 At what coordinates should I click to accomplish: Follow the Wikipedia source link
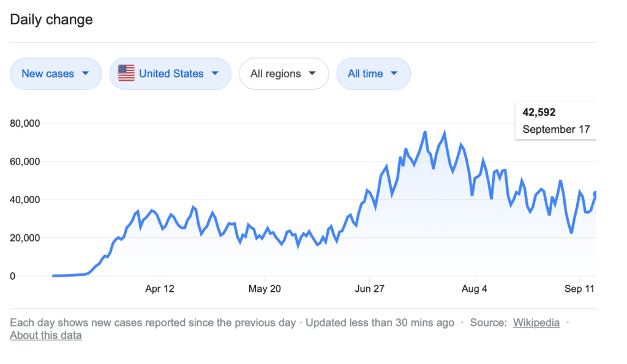coord(536,322)
